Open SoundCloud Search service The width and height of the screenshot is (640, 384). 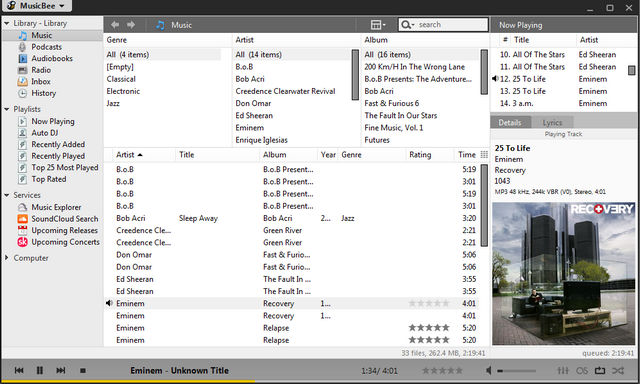tap(64, 219)
